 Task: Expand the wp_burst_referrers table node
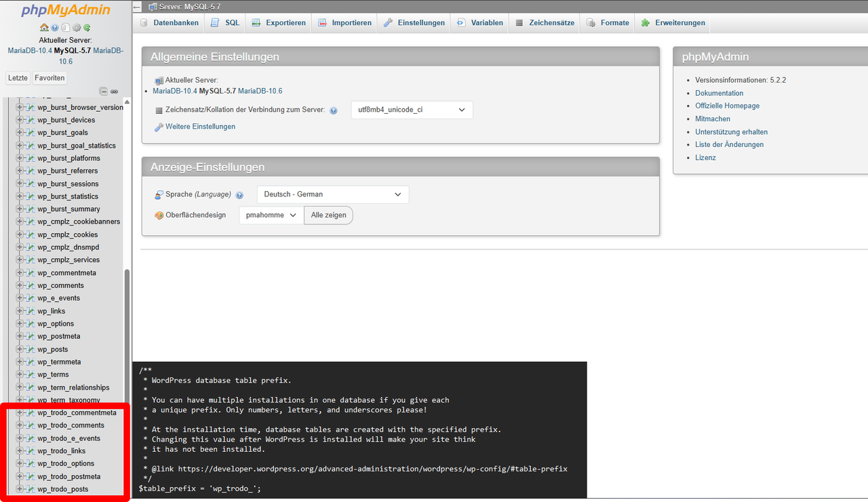(20, 171)
